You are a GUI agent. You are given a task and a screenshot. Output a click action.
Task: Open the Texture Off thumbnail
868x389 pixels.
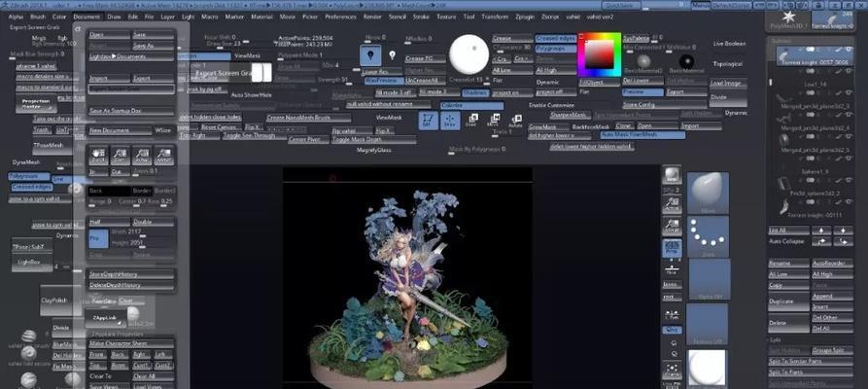pyautogui.click(x=708, y=324)
